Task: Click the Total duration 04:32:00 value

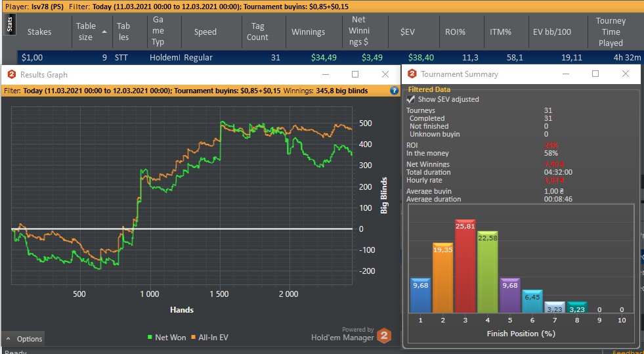Action: (558, 173)
